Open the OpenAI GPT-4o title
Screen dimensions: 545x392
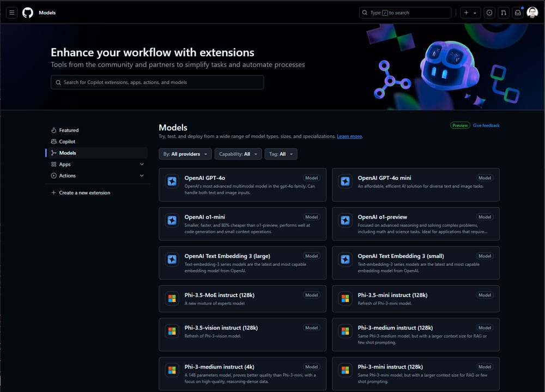pos(205,178)
